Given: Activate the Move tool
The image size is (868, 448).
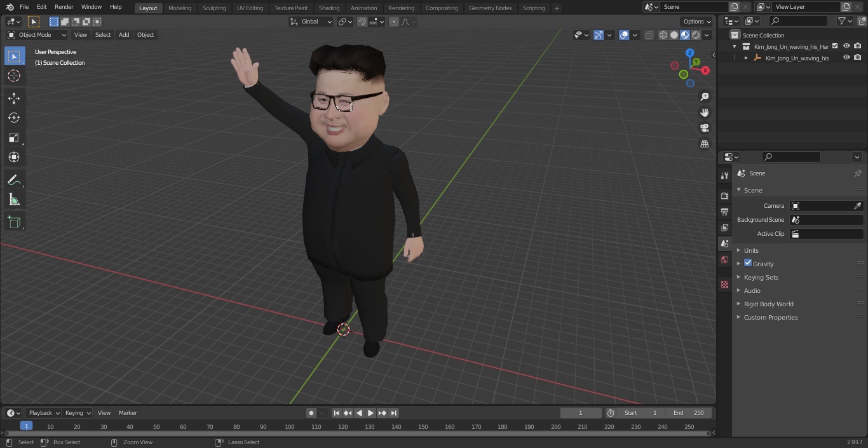Looking at the screenshot, I should click(14, 98).
